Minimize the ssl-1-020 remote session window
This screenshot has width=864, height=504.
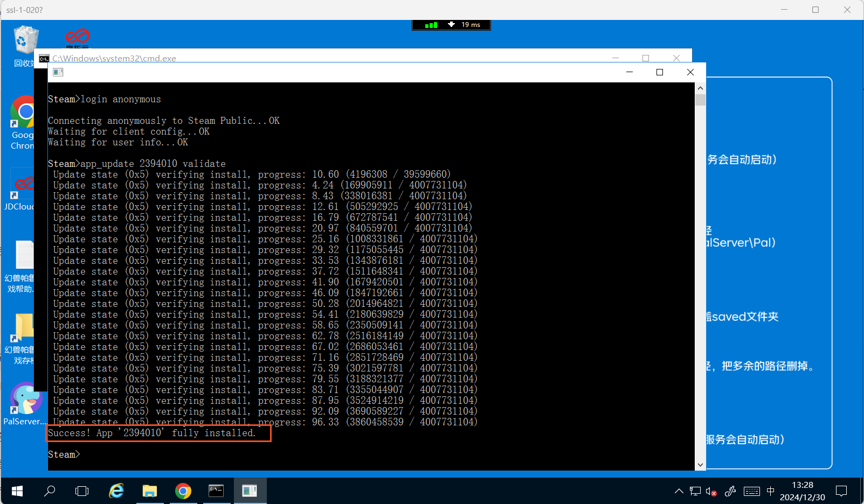(x=784, y=10)
